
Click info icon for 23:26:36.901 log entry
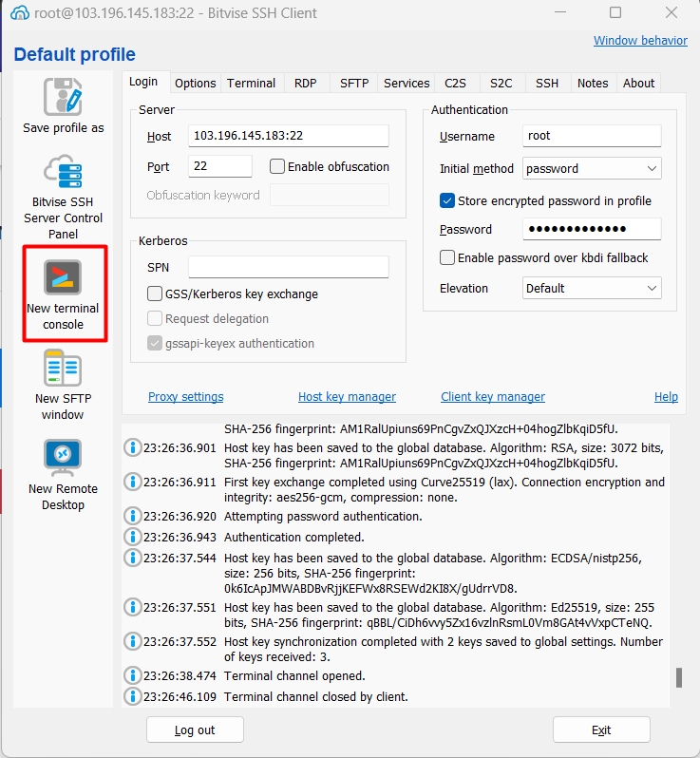[132, 447]
